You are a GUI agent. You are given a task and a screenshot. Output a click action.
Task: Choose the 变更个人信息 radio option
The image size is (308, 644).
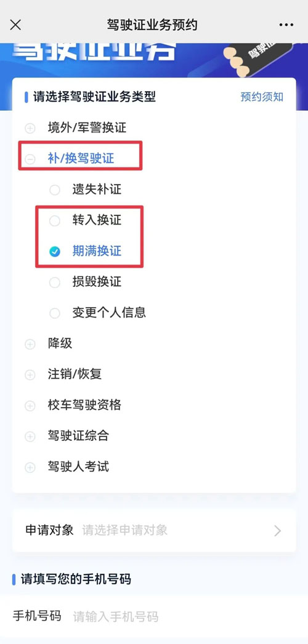pyautogui.click(x=55, y=313)
